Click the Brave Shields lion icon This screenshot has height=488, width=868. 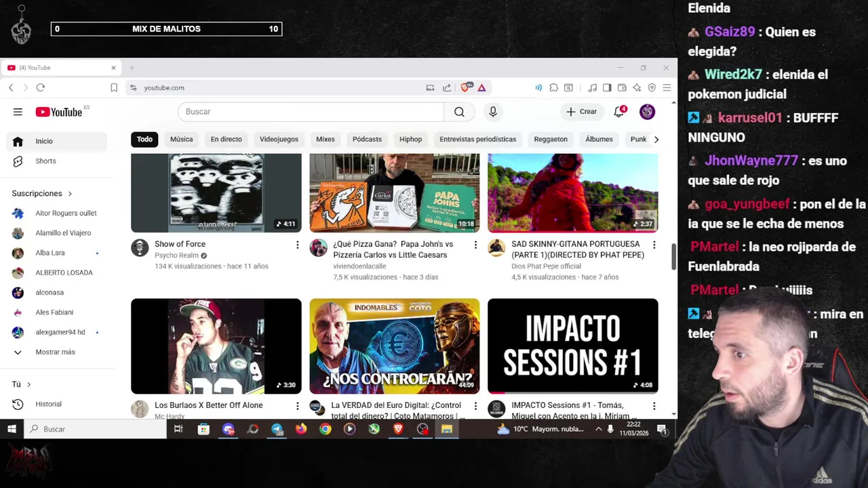[x=466, y=87]
